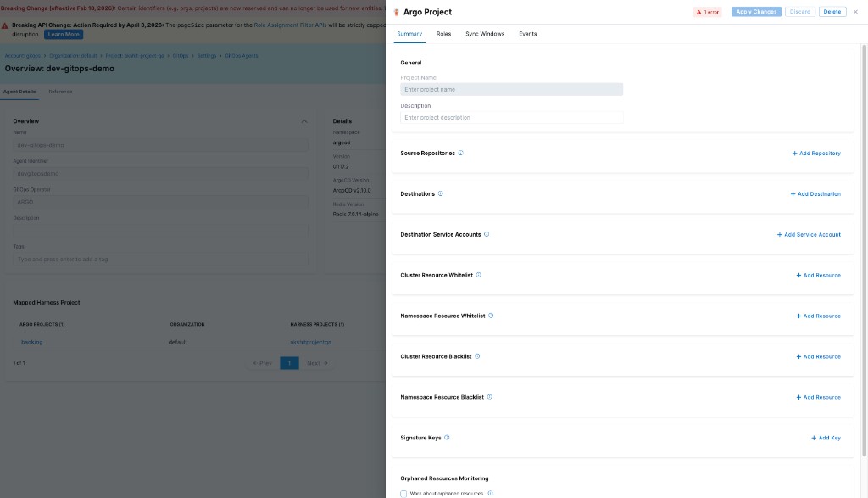Add resource to Cluster Resource Whitelist
This screenshot has height=498, width=868.
tap(818, 276)
